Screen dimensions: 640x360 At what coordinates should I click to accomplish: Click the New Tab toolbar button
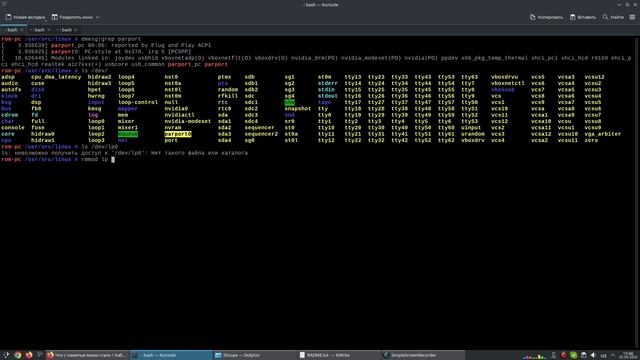tap(25, 17)
